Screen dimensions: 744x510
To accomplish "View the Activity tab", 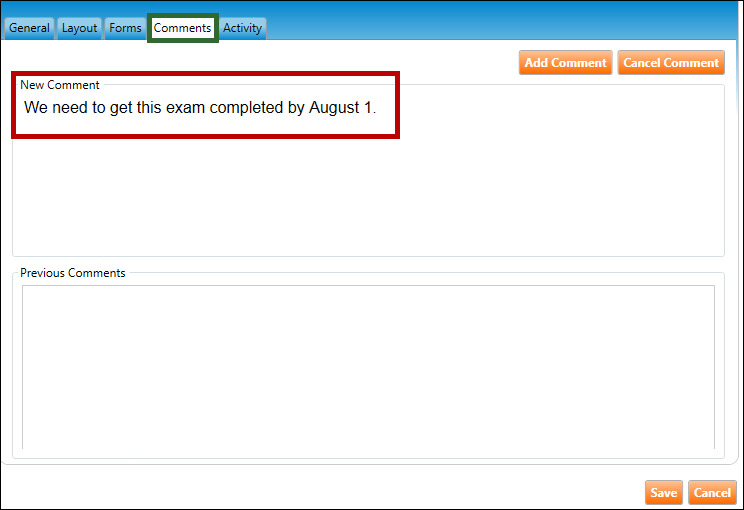I will pyautogui.click(x=242, y=28).
